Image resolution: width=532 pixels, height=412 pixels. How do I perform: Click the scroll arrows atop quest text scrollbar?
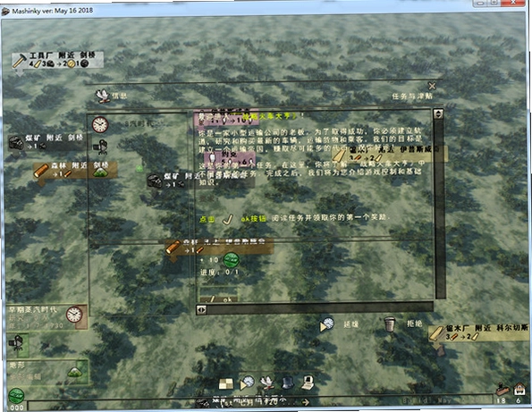438,114
